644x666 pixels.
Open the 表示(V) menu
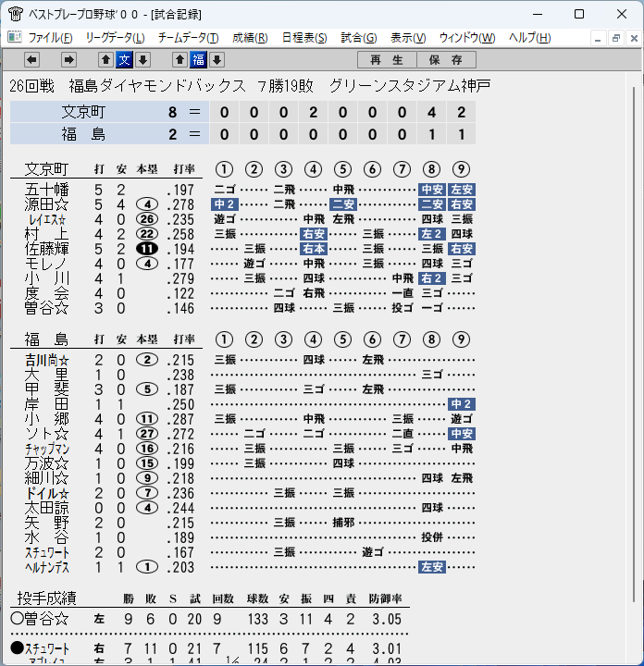click(x=408, y=38)
